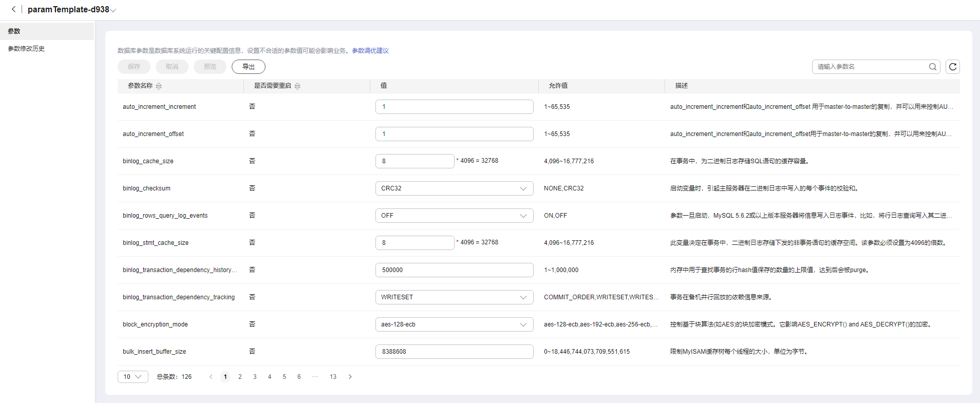980x403 pixels.
Task: Click the bulk_insert_buffer_size parameter name
Action: click(x=154, y=352)
